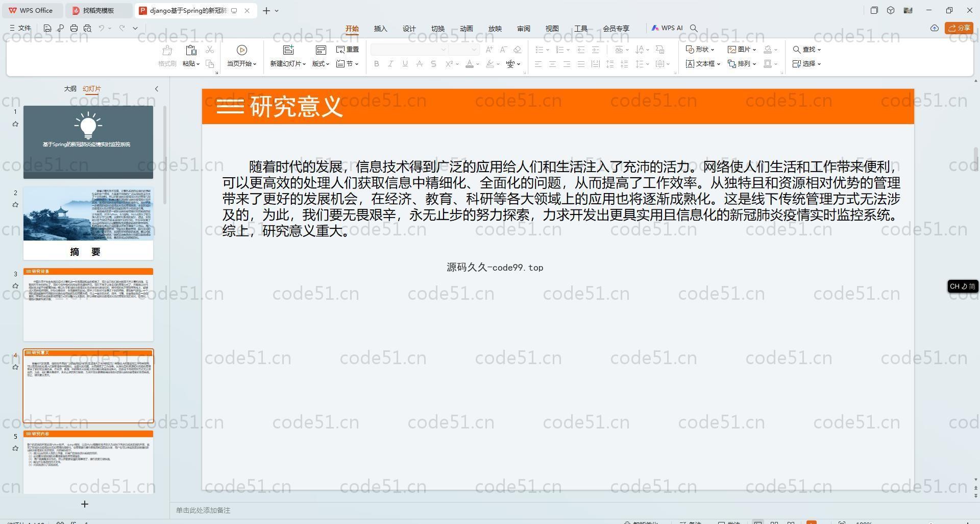Click the Copy icon beside Paste

(210, 64)
